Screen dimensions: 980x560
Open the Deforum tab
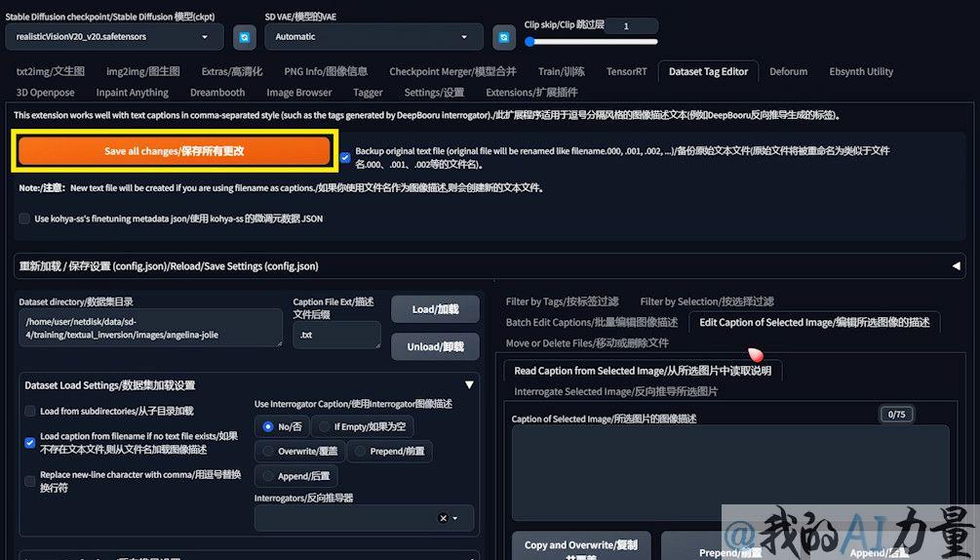click(788, 71)
